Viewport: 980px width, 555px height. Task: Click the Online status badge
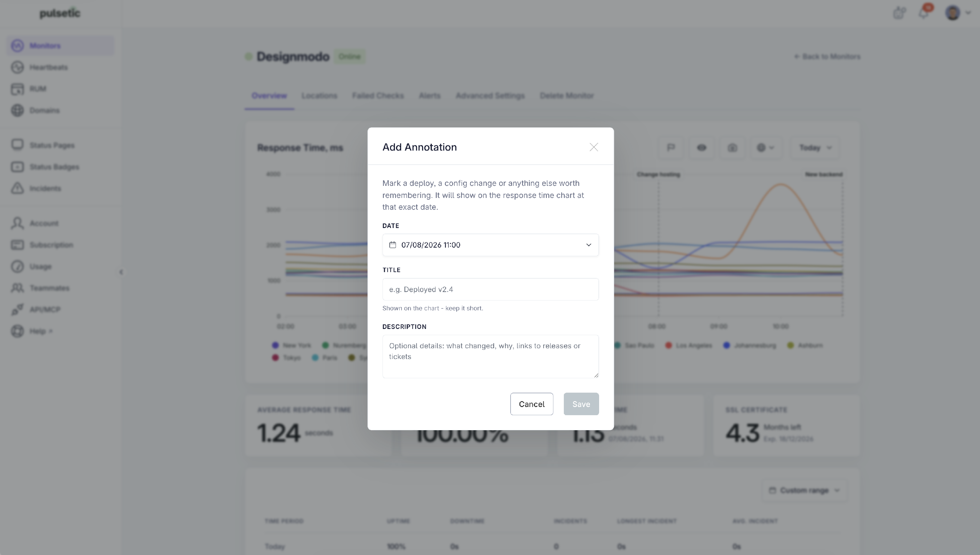(x=350, y=57)
